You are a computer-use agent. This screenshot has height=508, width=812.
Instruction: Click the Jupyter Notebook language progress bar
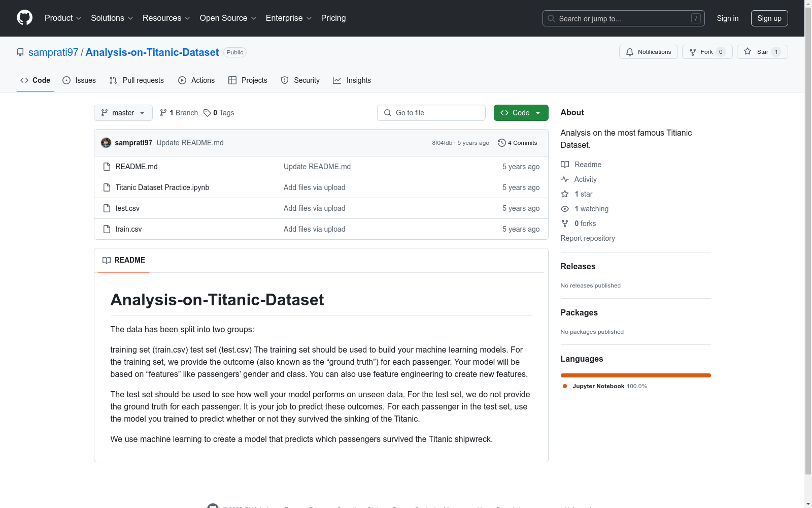pyautogui.click(x=636, y=375)
